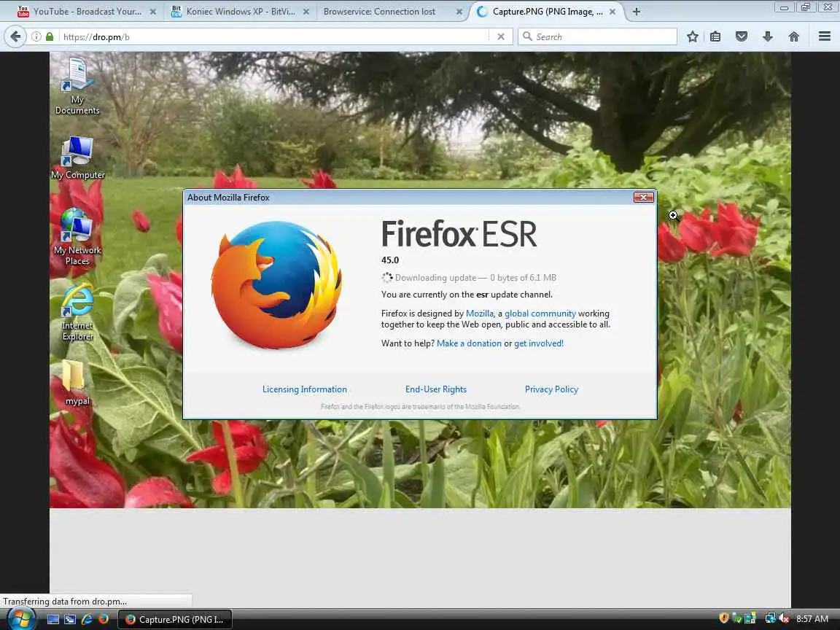Viewport: 840px width, 630px height.
Task: Open the mypal folder on desktop
Action: click(77, 383)
